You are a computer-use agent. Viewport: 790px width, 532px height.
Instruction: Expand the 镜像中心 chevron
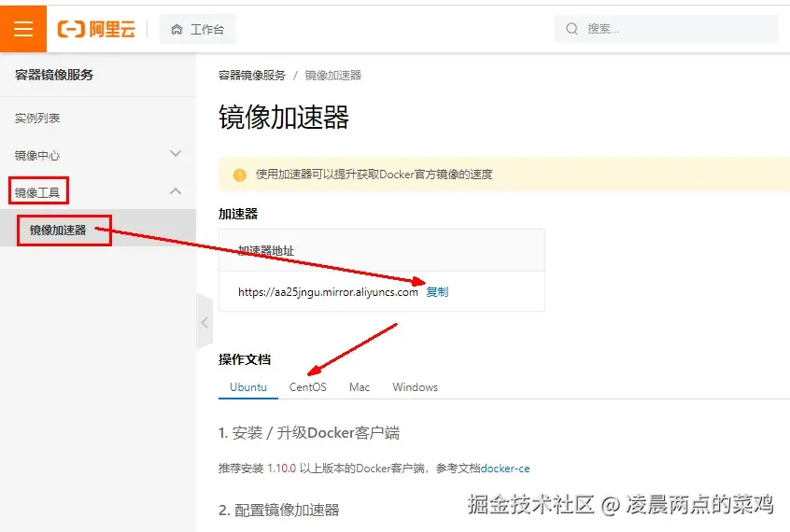pyautogui.click(x=176, y=154)
